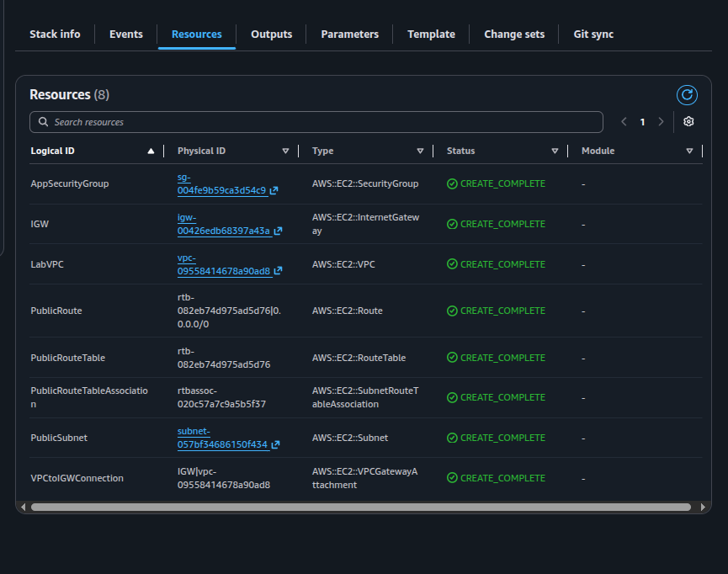Open external link icon for internet gateway

coord(278,231)
